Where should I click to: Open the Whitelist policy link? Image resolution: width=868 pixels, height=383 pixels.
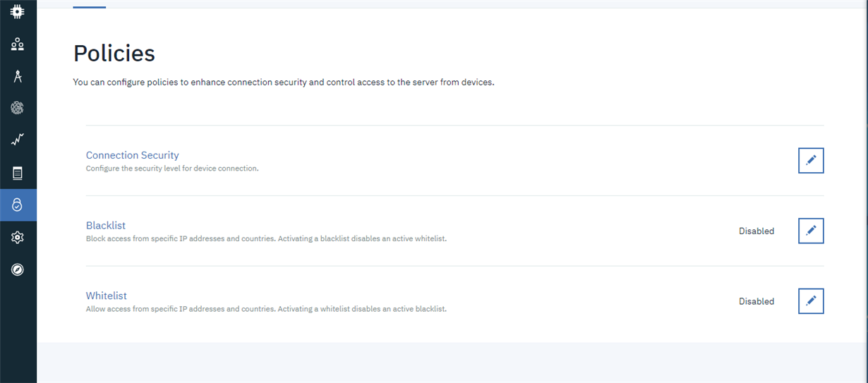pos(107,296)
